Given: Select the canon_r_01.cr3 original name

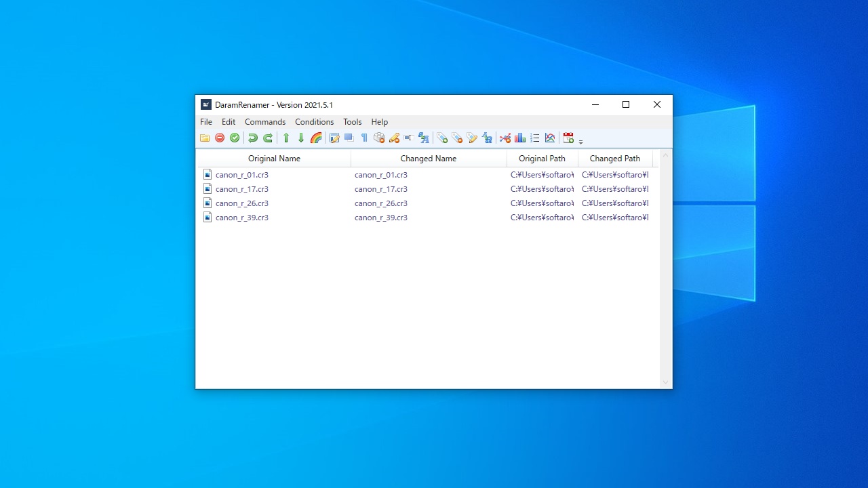Looking at the screenshot, I should (x=242, y=175).
